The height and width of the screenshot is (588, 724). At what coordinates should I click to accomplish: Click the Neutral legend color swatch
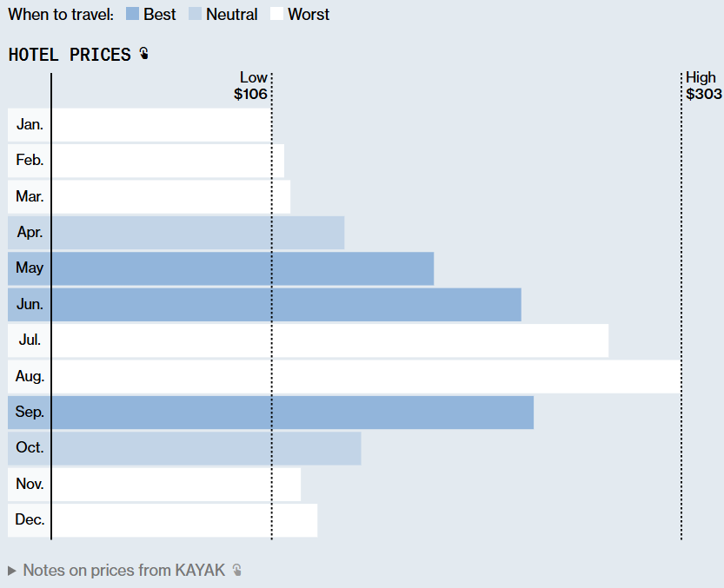pyautogui.click(x=195, y=14)
